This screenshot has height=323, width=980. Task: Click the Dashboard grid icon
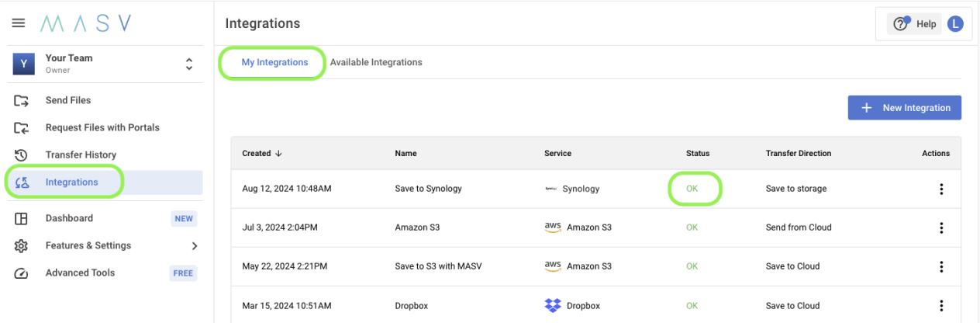coord(22,218)
